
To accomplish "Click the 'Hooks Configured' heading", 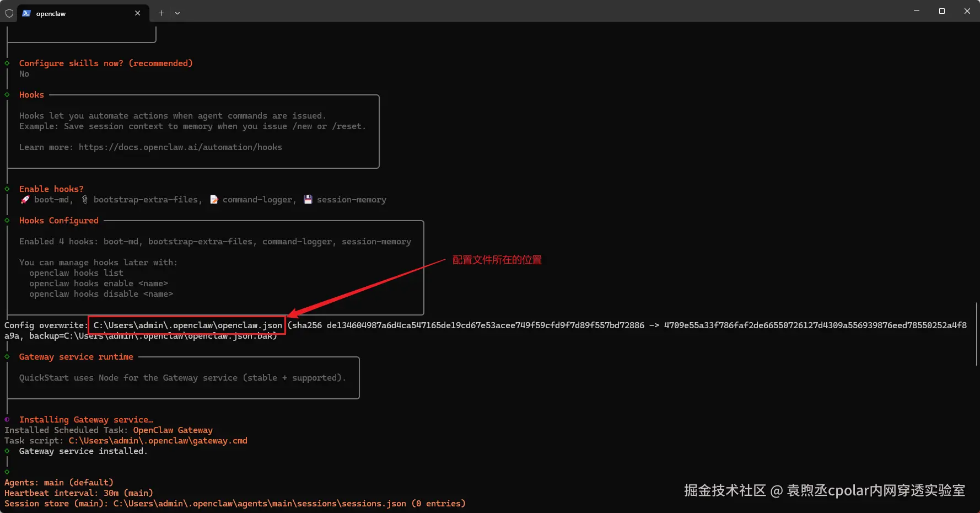I will [59, 221].
